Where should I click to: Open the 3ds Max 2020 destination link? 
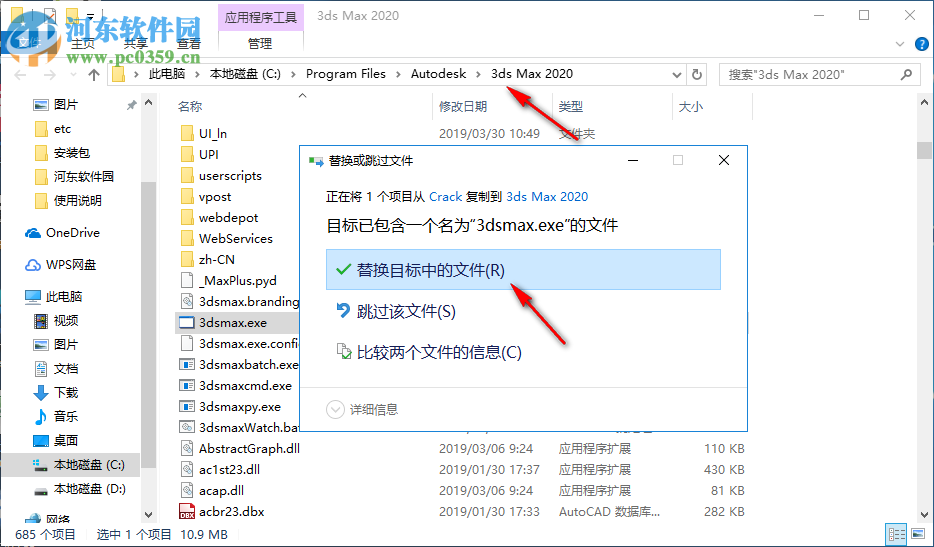point(547,197)
